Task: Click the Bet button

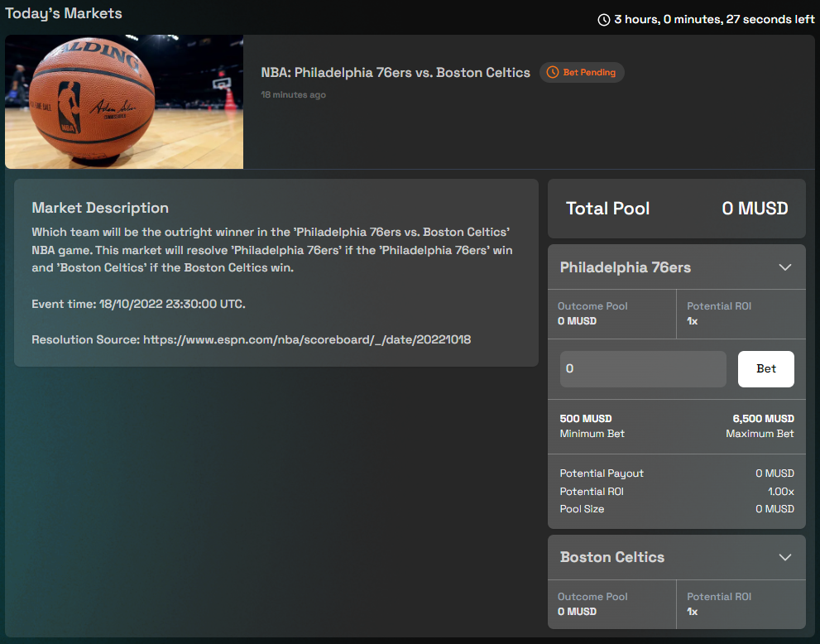Action: pos(765,369)
